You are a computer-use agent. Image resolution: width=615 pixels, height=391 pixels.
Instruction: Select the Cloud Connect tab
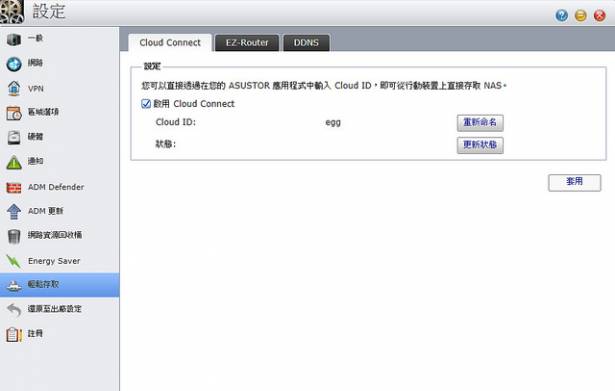tap(170, 42)
